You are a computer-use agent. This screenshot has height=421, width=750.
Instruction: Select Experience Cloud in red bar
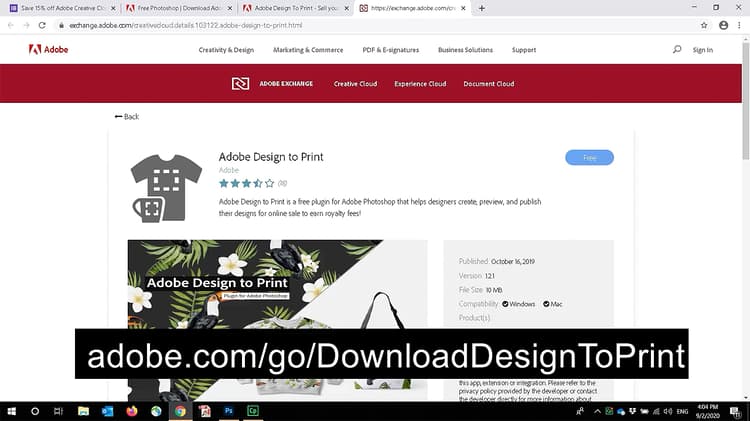420,84
